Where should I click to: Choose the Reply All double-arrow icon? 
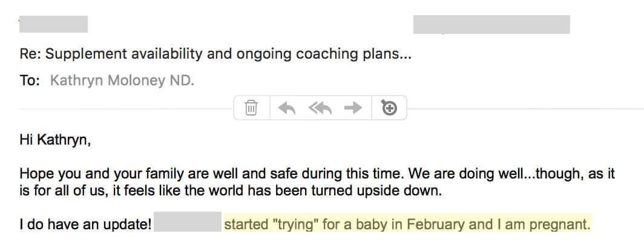[x=320, y=108]
